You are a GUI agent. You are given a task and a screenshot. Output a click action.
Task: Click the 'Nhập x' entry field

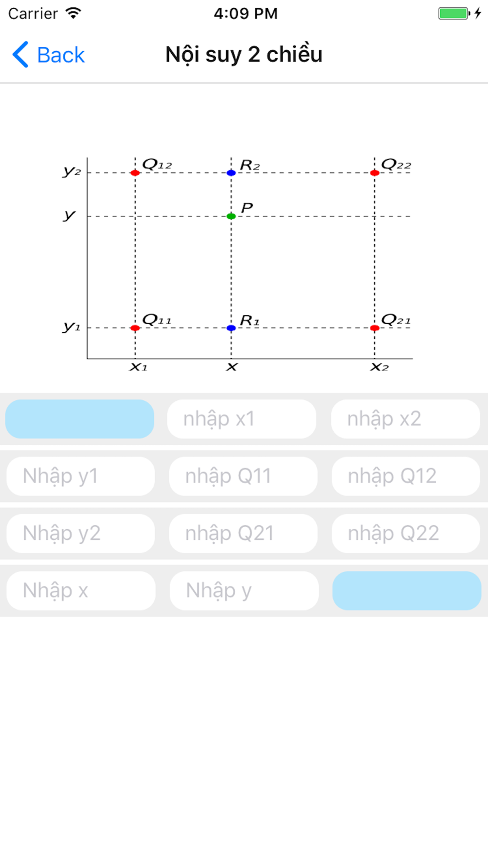coord(81,591)
